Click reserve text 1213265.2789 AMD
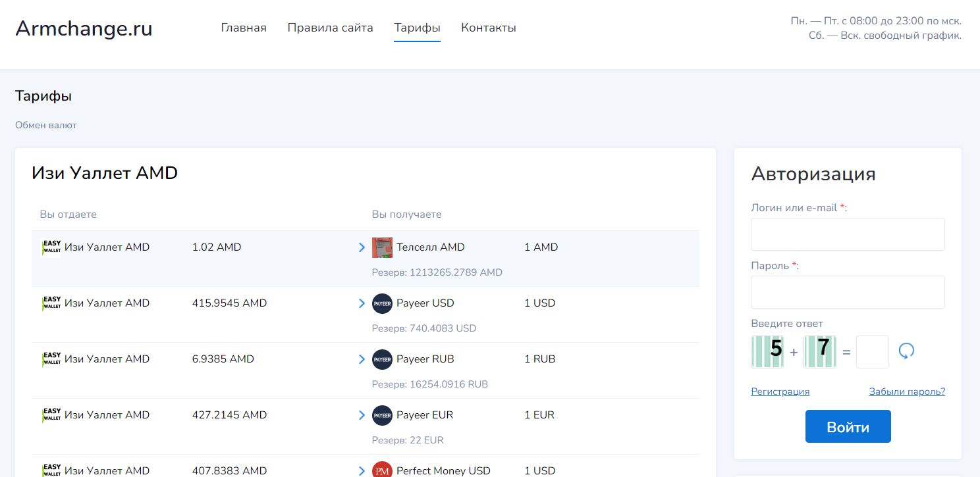This screenshot has width=980, height=477. [437, 272]
